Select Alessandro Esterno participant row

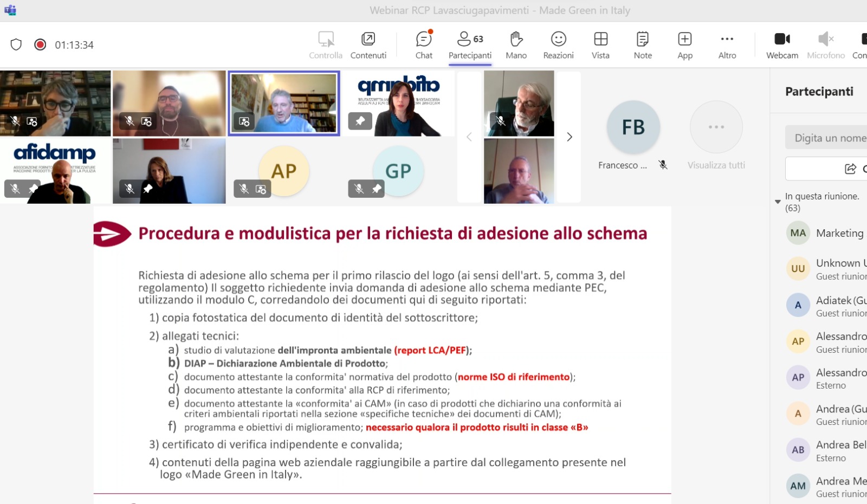point(826,378)
